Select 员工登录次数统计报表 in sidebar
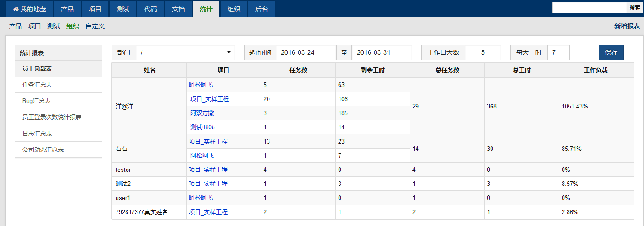 (52, 117)
